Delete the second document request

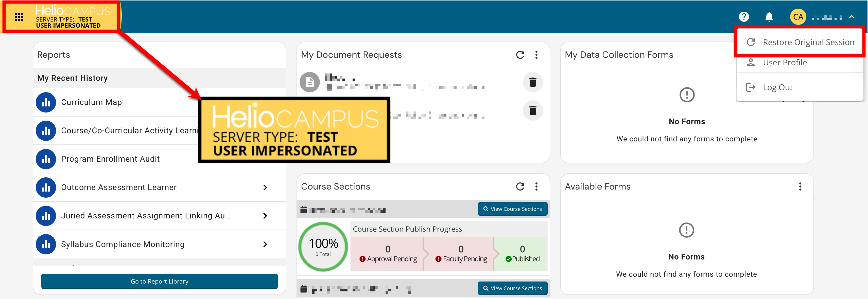[533, 110]
